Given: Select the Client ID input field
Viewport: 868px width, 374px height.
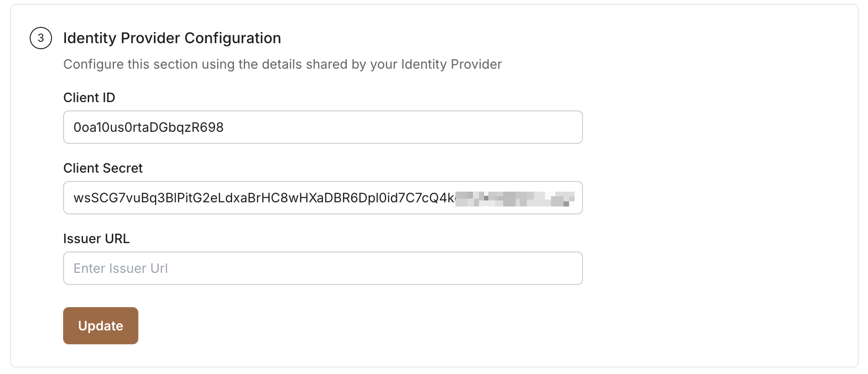Looking at the screenshot, I should tap(322, 127).
